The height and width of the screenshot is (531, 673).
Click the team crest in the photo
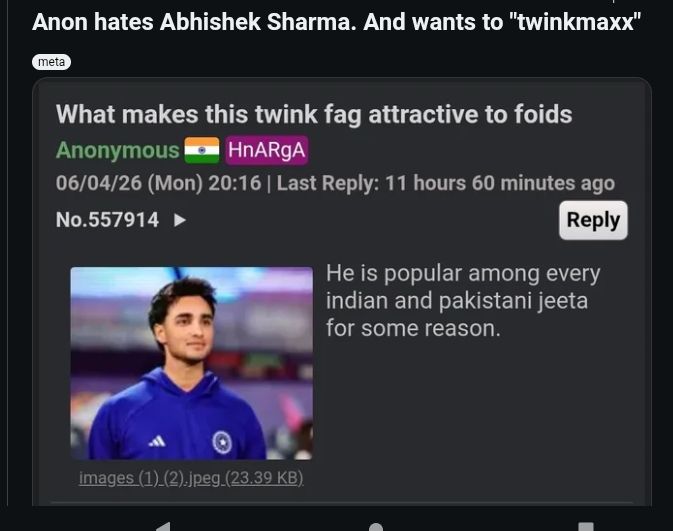coord(222,442)
